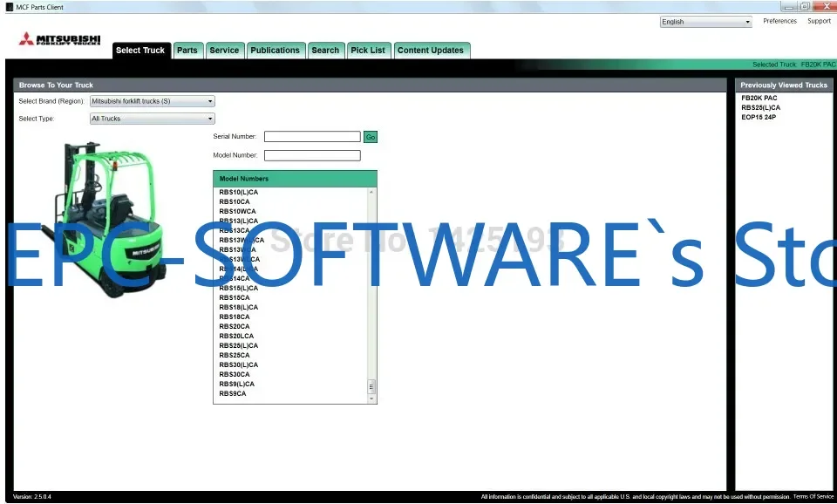Go to the Publications tab

tap(276, 51)
